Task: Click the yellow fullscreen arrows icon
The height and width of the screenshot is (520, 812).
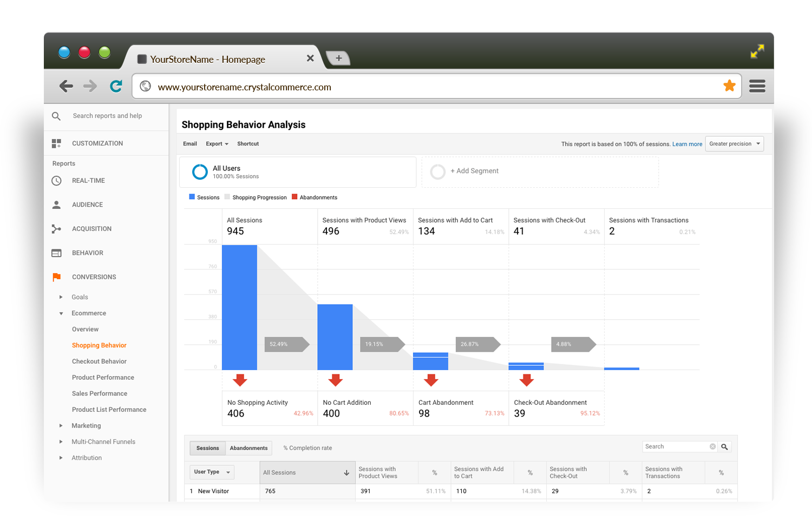Action: (757, 51)
